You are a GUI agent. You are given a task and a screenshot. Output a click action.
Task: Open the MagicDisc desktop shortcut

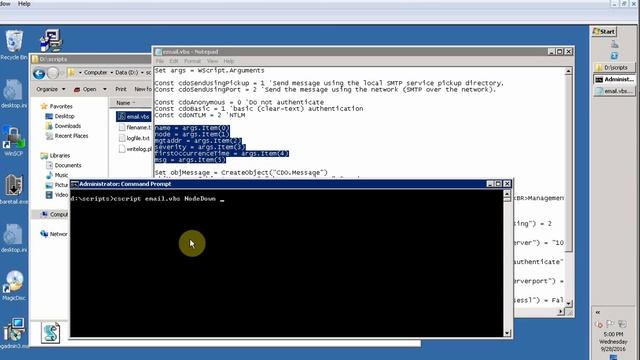pos(13,285)
